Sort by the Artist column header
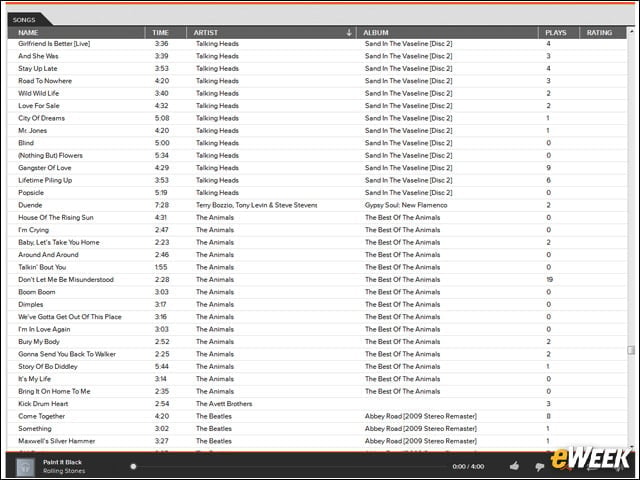640x480 pixels. click(x=206, y=33)
